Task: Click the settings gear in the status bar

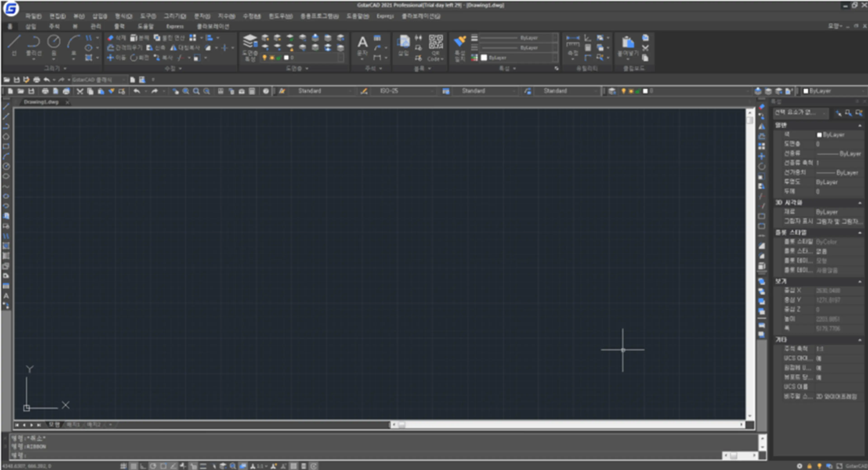Action: pyautogui.click(x=799, y=466)
